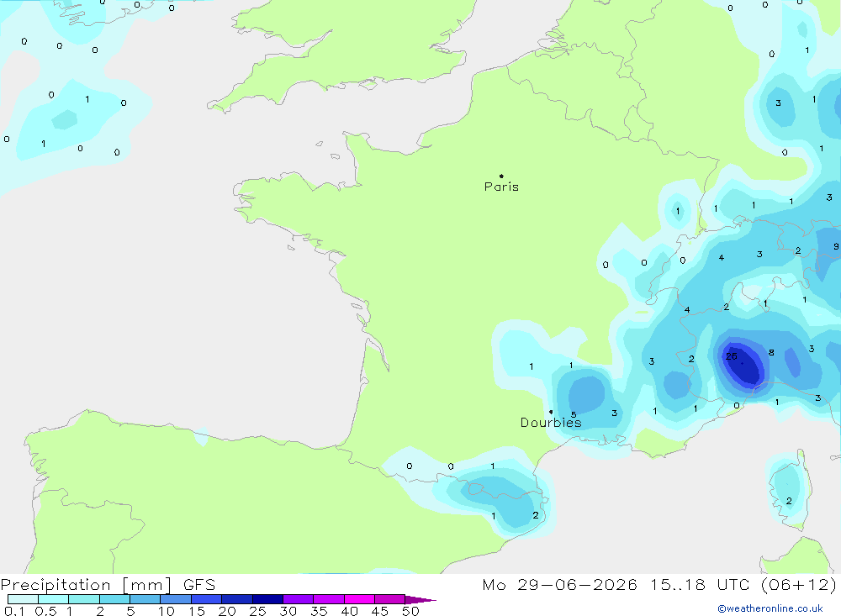Click the 26 mm precipitation value
Screen dimensions: 841x616
[732, 356]
